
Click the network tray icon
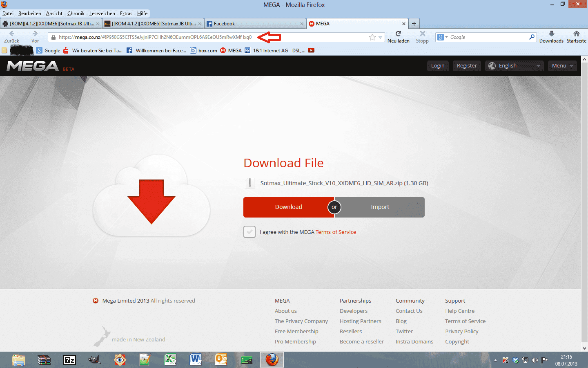525,360
